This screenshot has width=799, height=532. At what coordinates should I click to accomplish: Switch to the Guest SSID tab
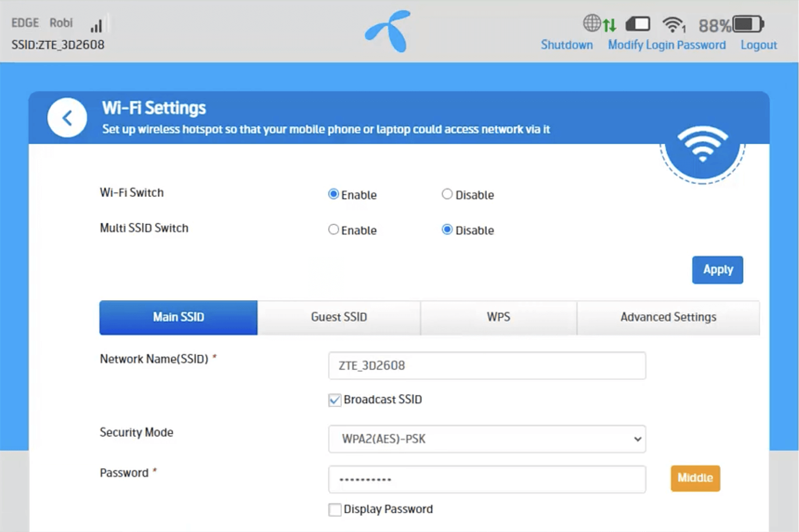pos(339,317)
